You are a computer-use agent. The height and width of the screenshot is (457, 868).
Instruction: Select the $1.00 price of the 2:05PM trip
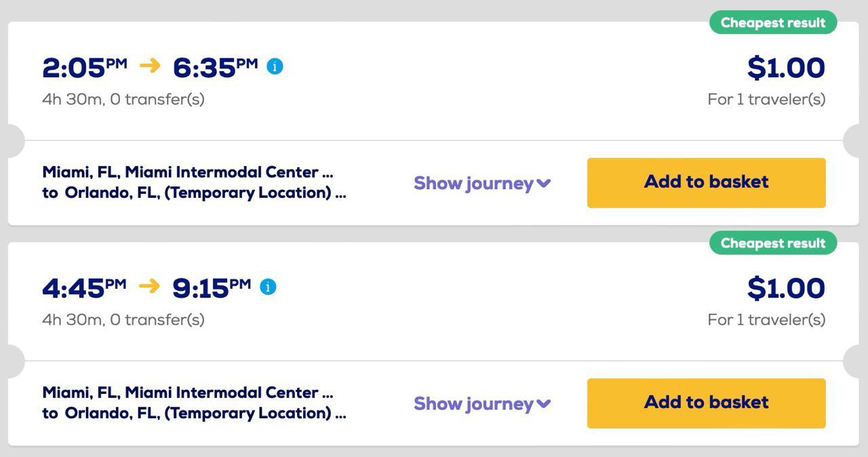click(x=786, y=68)
